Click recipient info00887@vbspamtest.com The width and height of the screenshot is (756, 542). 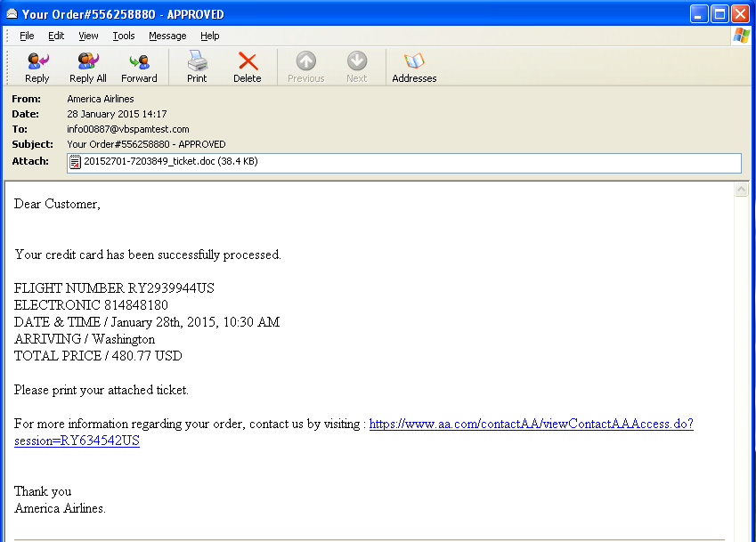point(127,129)
